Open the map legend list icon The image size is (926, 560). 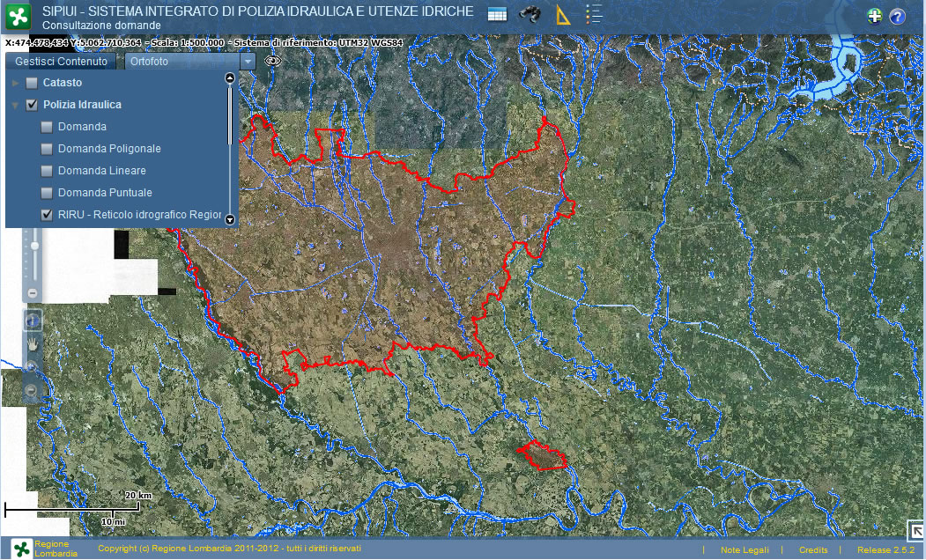[x=594, y=14]
